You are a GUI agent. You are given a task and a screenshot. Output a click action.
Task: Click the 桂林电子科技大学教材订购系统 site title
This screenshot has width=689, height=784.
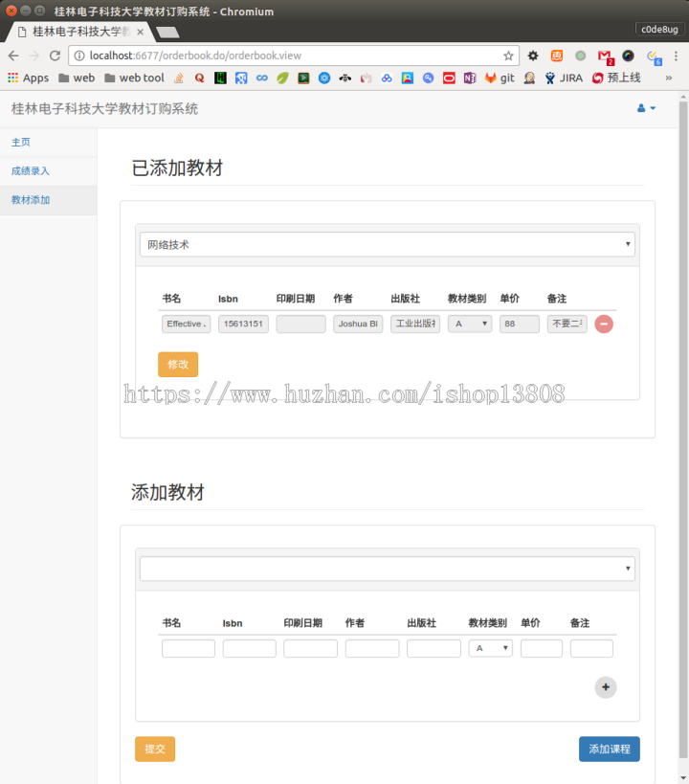tap(104, 108)
